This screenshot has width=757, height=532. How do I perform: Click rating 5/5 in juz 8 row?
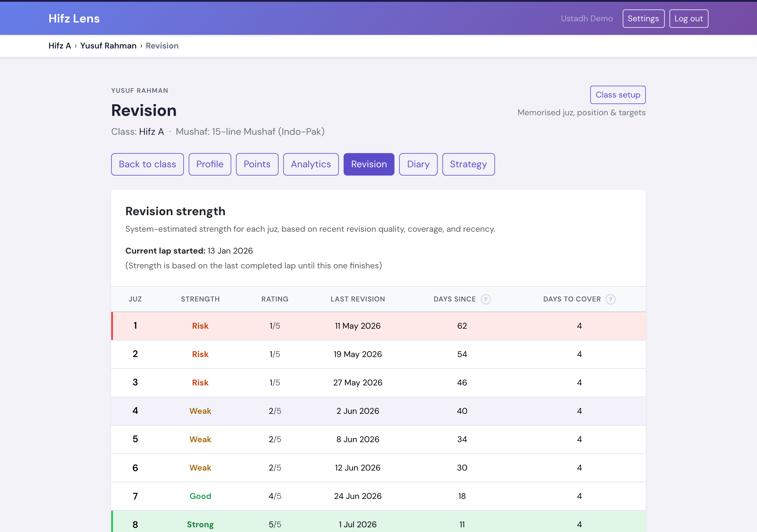[x=275, y=524]
